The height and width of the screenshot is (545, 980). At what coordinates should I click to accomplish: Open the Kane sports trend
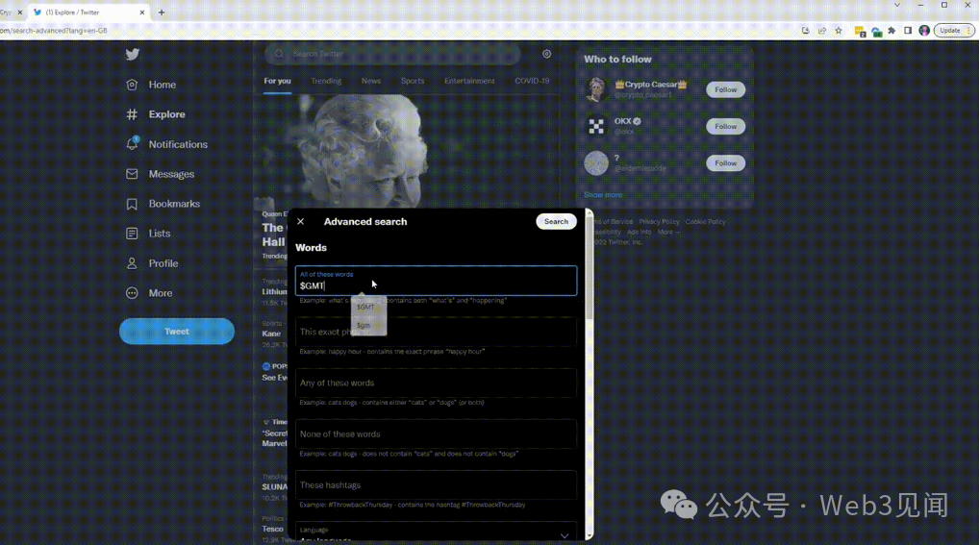[x=272, y=334]
